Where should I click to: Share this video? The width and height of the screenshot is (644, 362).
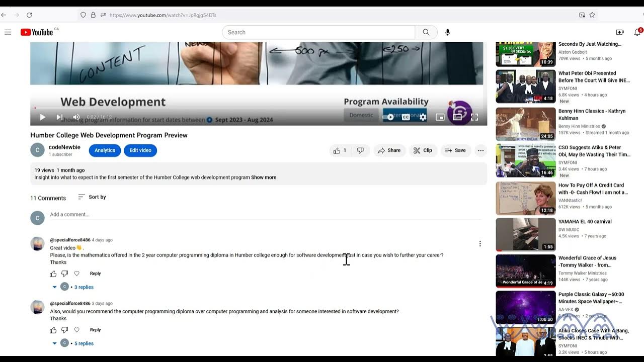click(x=389, y=150)
